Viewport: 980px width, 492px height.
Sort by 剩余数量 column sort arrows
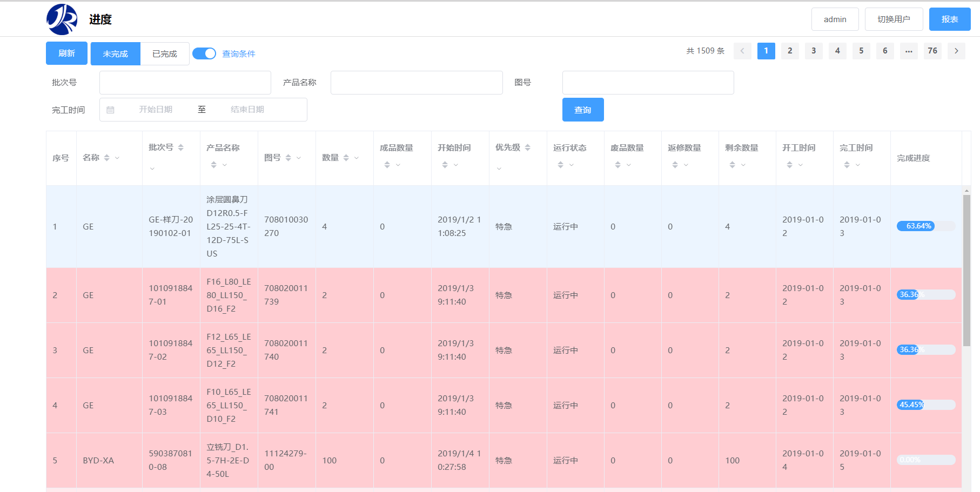tap(733, 165)
